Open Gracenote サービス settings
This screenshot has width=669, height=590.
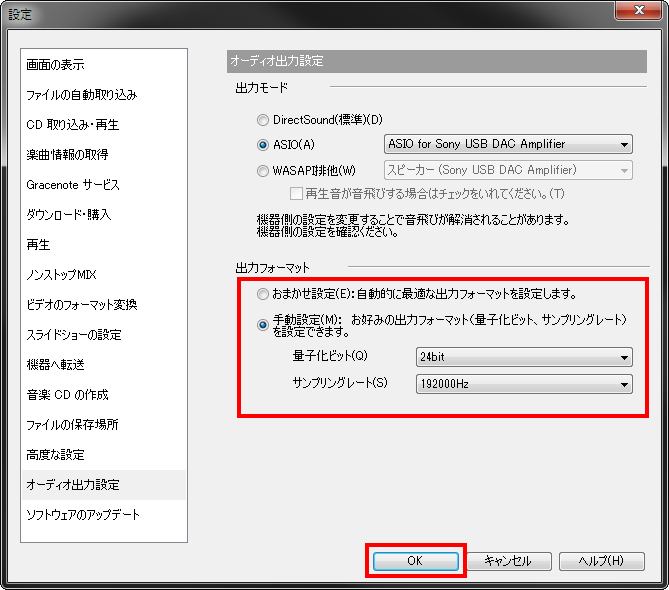[73, 185]
